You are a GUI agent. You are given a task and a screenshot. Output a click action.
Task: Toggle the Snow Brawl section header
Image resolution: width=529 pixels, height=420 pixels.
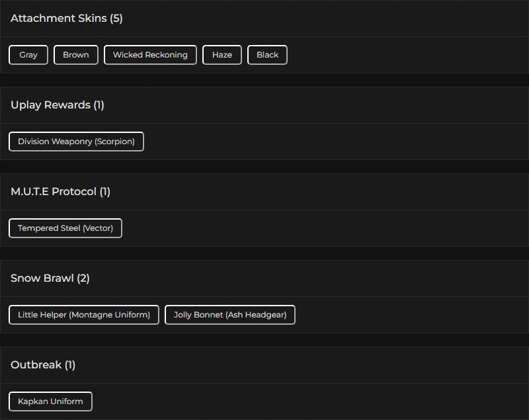(x=42, y=278)
